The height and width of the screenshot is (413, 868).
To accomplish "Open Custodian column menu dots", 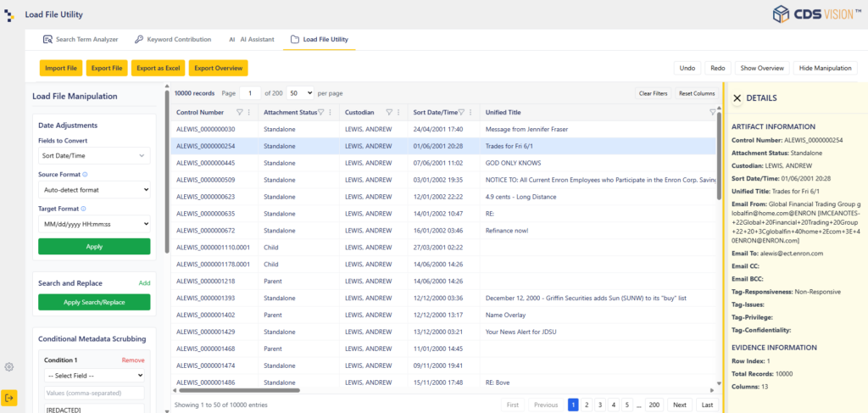I will tap(398, 113).
